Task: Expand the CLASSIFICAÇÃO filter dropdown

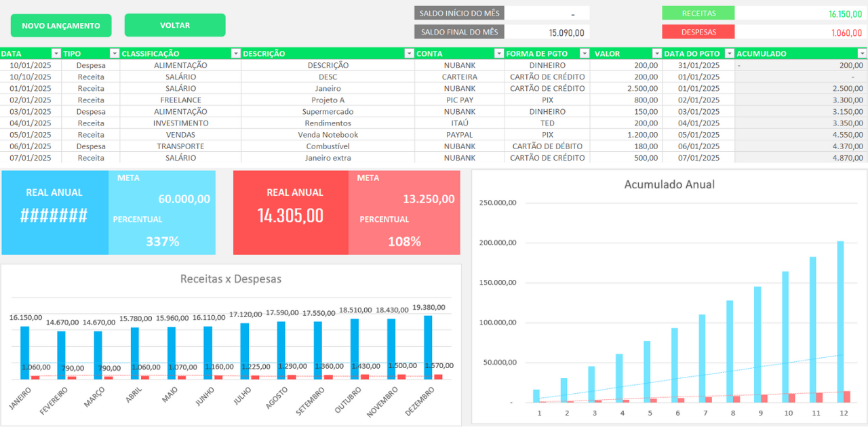Action: coord(235,54)
